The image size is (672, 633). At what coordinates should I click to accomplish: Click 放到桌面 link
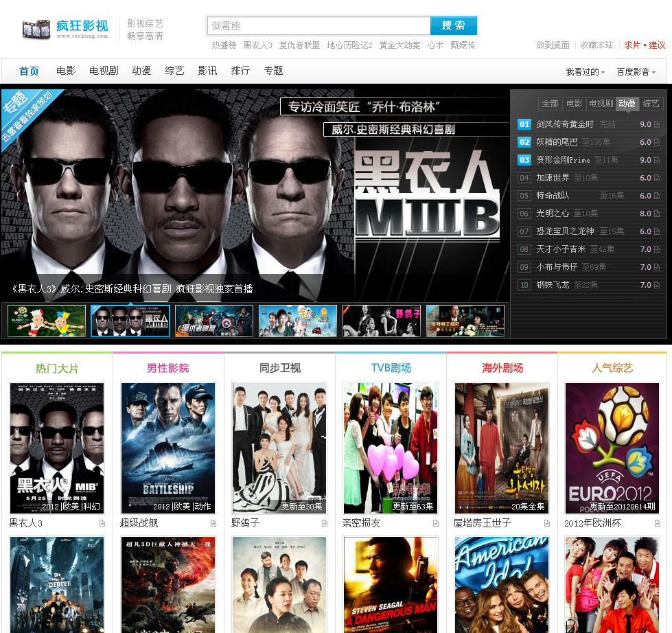(553, 45)
